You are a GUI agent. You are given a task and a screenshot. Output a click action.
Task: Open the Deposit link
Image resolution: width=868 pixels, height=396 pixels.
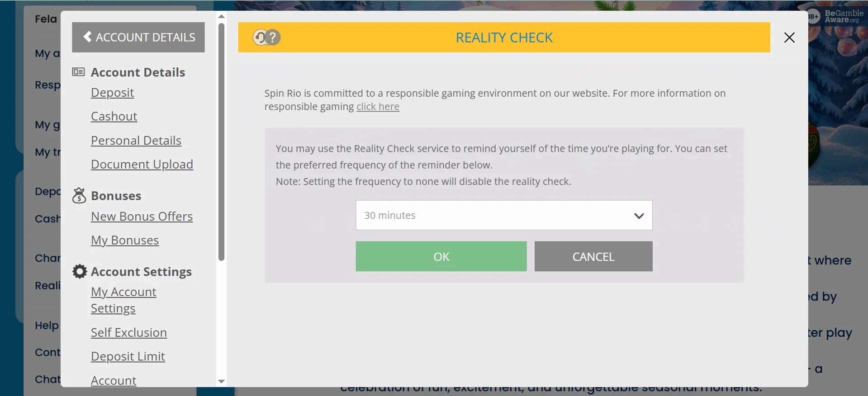(112, 92)
